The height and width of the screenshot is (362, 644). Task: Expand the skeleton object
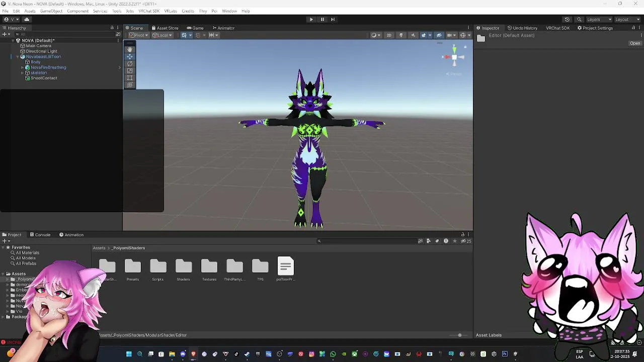[23, 73]
